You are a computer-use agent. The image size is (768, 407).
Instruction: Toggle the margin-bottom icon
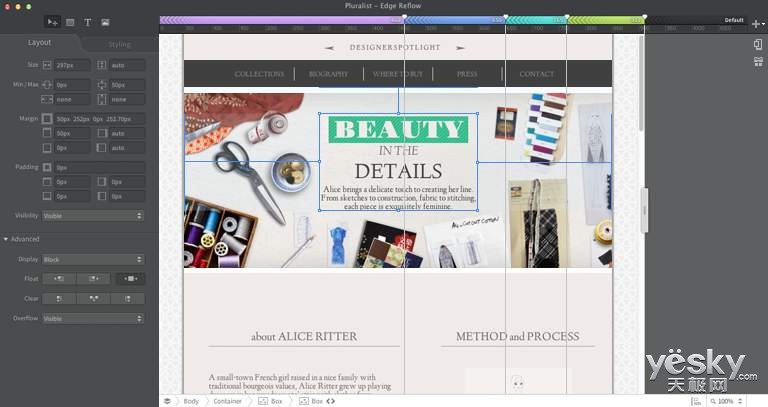click(x=47, y=147)
